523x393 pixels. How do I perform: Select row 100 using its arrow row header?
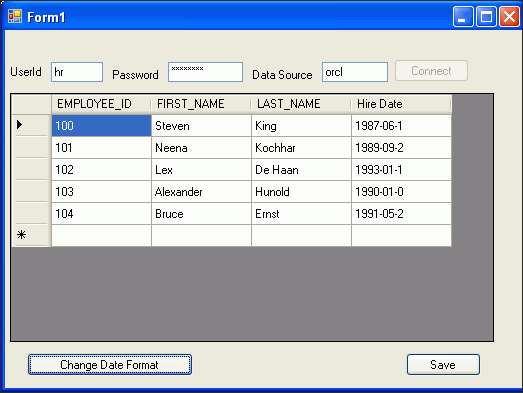(31, 125)
